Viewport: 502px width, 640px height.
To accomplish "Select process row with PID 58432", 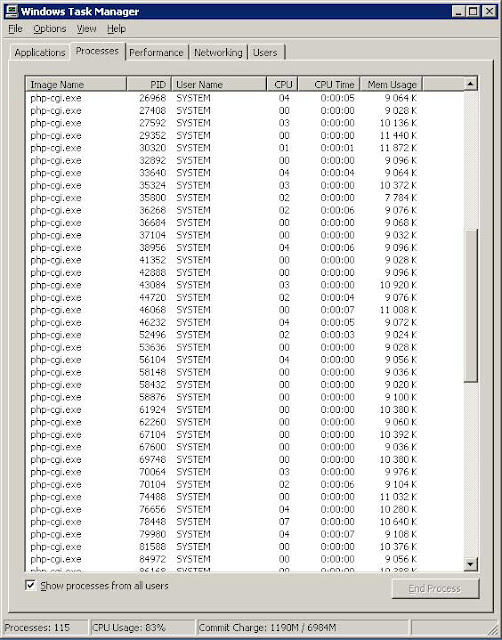I will pos(245,384).
